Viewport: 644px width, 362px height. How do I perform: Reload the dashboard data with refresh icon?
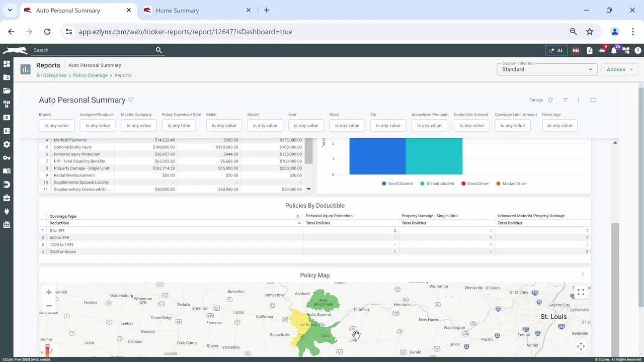pyautogui.click(x=550, y=100)
